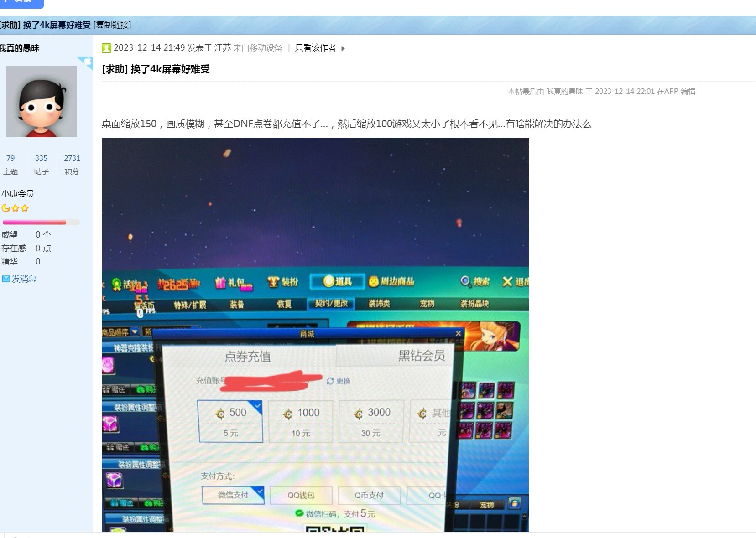This screenshot has width=756, height=538.
Task: Click the 搜索 magnifier icon in game shop
Action: click(x=465, y=281)
